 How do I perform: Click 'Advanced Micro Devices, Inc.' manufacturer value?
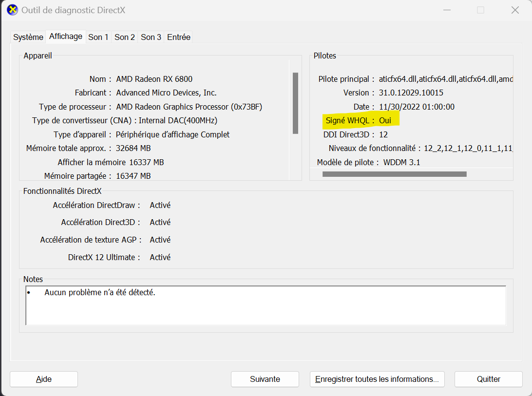coord(166,93)
